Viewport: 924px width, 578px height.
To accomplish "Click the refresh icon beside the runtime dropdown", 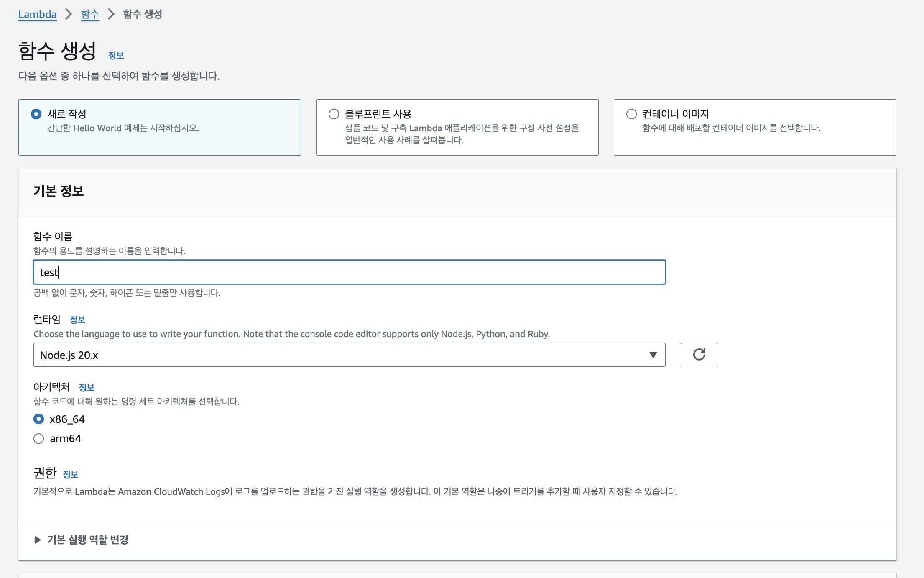I will tap(699, 355).
